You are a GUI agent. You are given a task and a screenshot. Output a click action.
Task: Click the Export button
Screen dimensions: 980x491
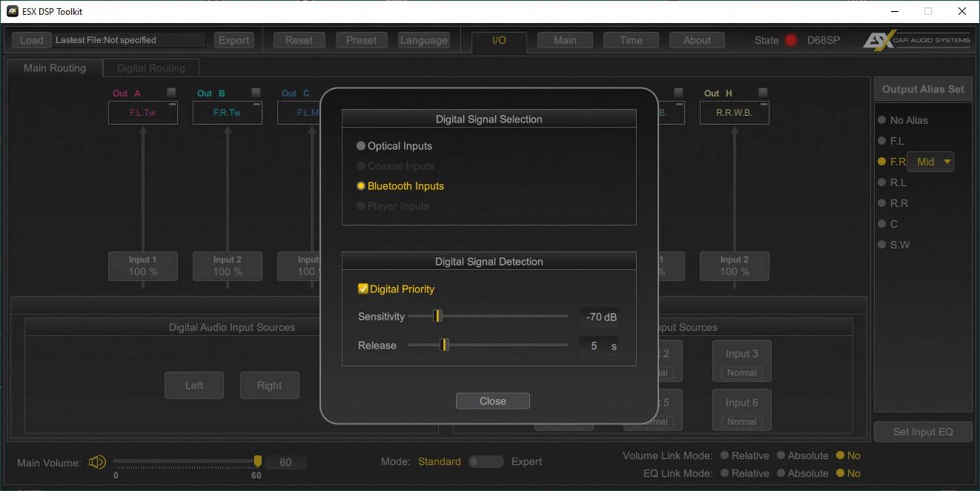[234, 40]
